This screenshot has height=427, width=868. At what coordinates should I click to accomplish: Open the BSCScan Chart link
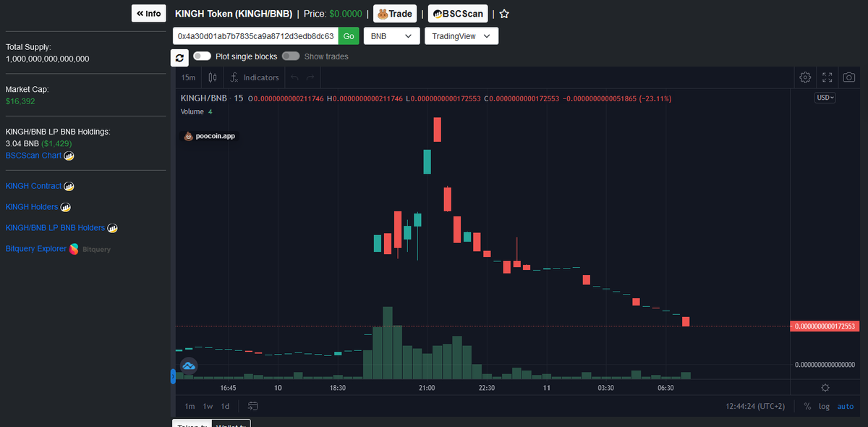(33, 156)
